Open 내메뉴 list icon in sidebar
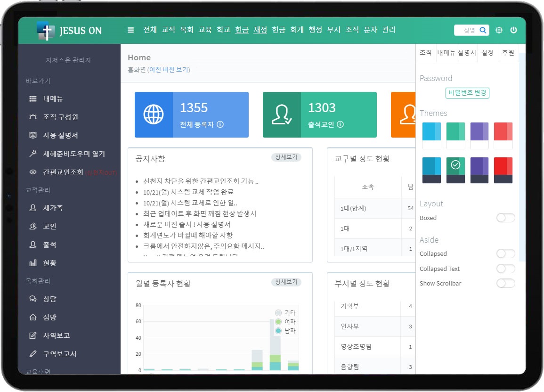 pyautogui.click(x=33, y=99)
